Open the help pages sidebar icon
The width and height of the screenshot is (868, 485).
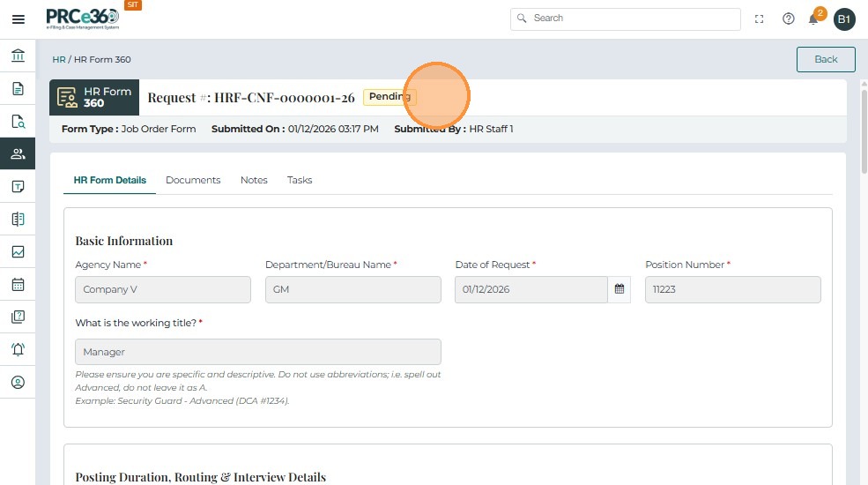tap(18, 317)
